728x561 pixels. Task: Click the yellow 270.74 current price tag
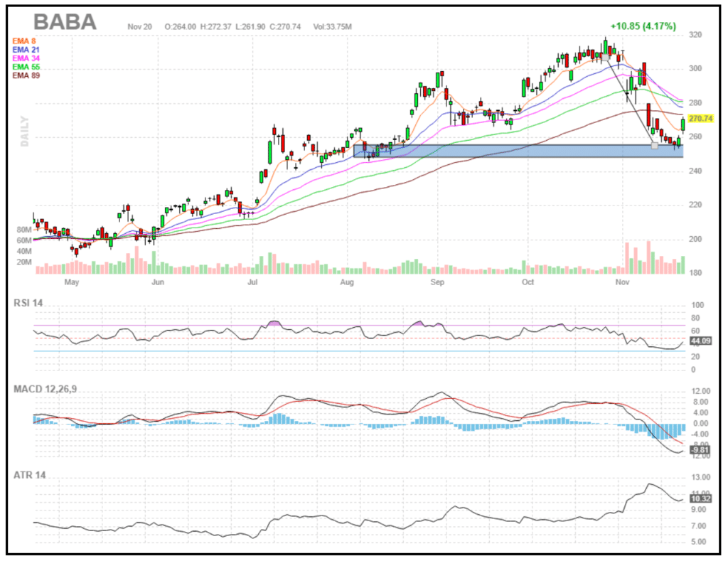coord(700,119)
